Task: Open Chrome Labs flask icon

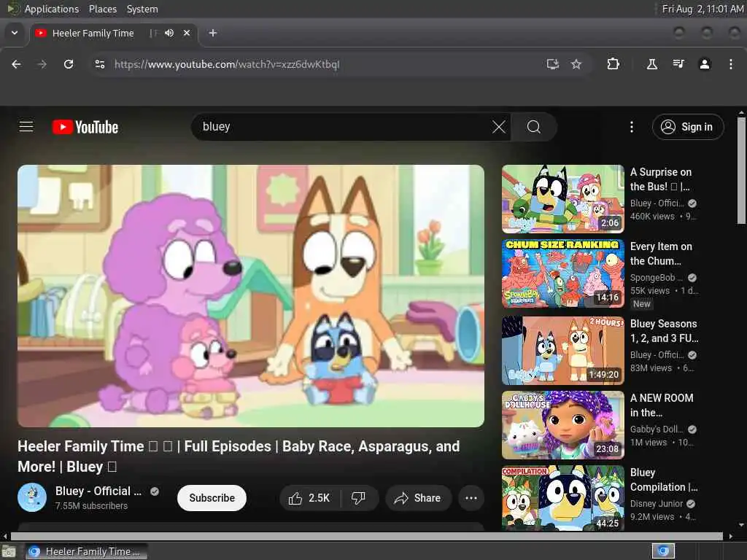Action: [651, 64]
